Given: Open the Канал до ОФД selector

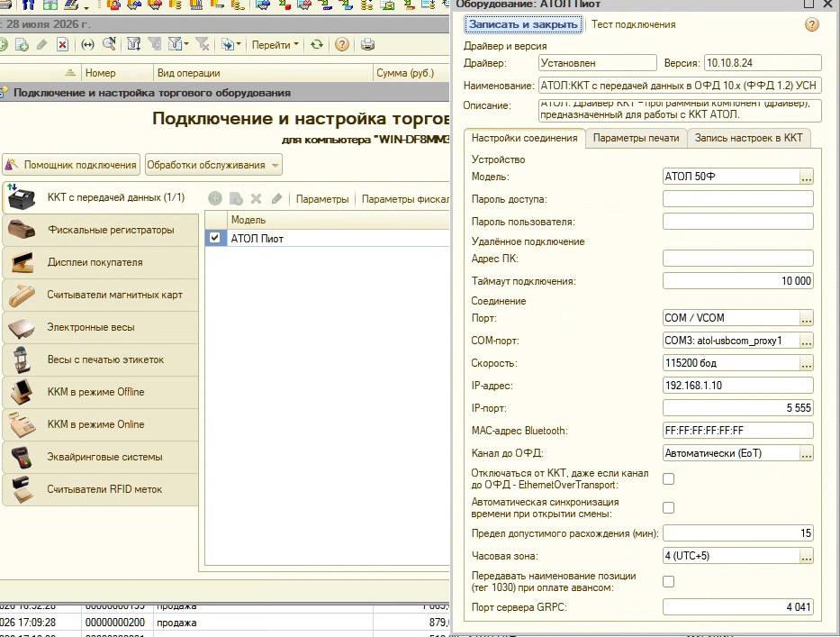Looking at the screenshot, I should (807, 453).
